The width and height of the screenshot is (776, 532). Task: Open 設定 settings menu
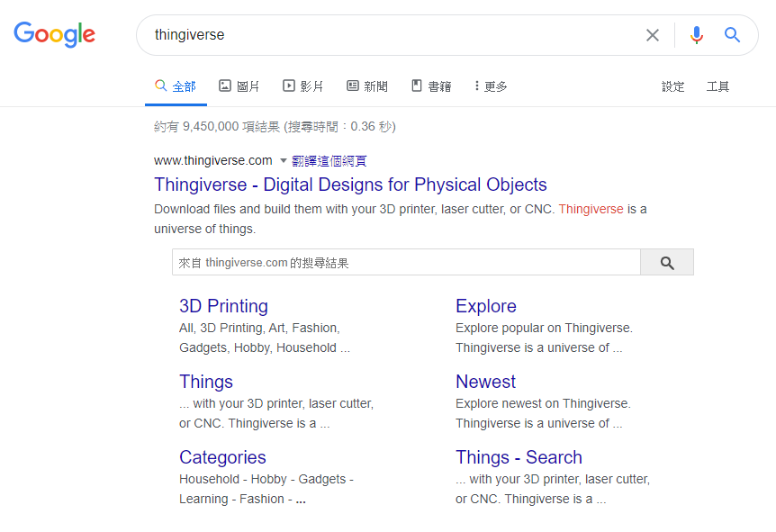(x=673, y=86)
